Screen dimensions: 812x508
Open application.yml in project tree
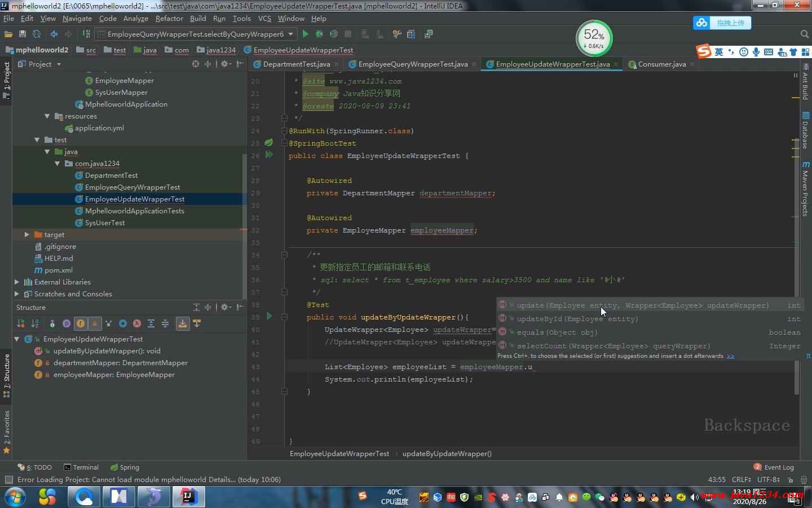(x=99, y=128)
